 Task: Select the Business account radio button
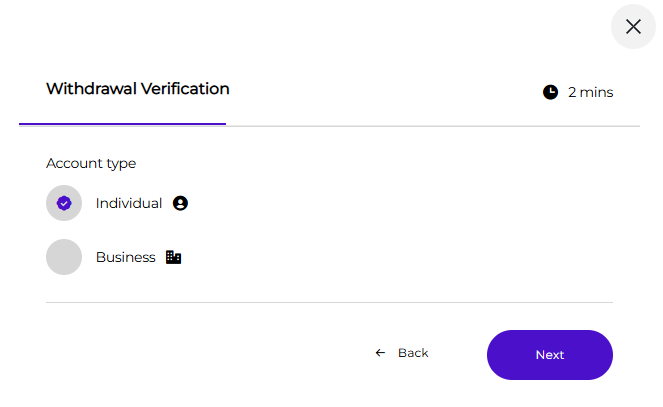click(64, 257)
